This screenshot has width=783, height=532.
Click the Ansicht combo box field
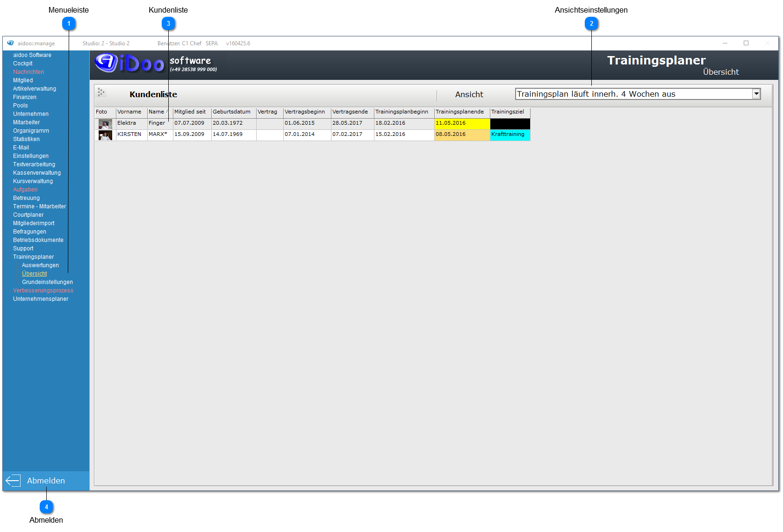(x=638, y=94)
